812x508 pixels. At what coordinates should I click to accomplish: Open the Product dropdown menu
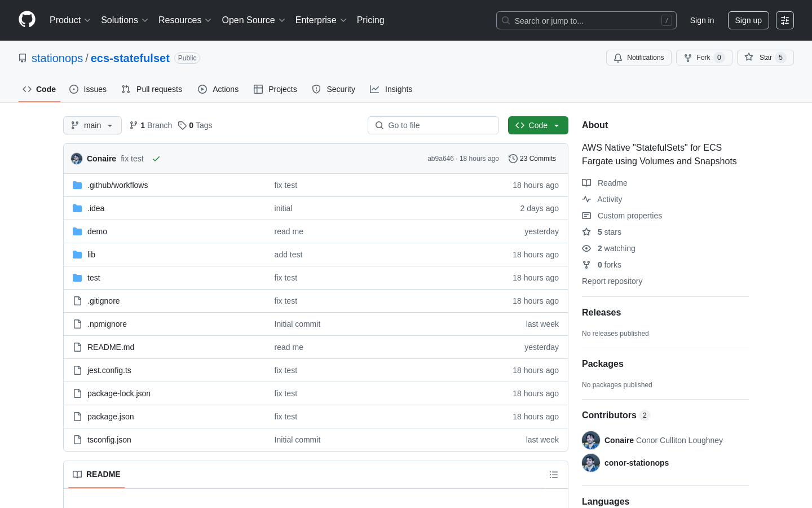[x=70, y=20]
